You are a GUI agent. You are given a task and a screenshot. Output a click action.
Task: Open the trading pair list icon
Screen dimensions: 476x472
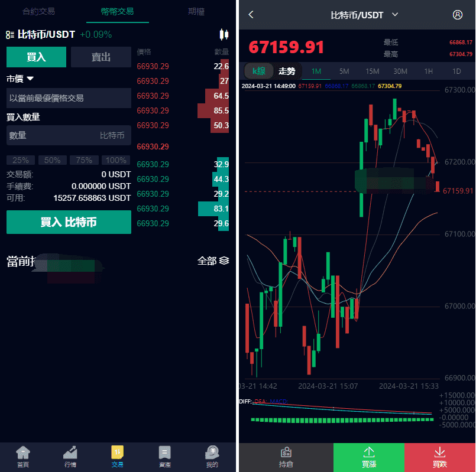click(10, 35)
